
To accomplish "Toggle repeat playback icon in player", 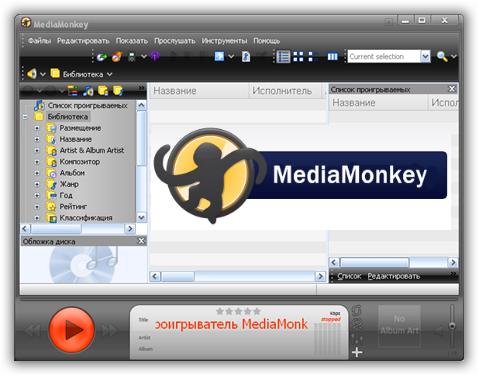I will point(357,310).
